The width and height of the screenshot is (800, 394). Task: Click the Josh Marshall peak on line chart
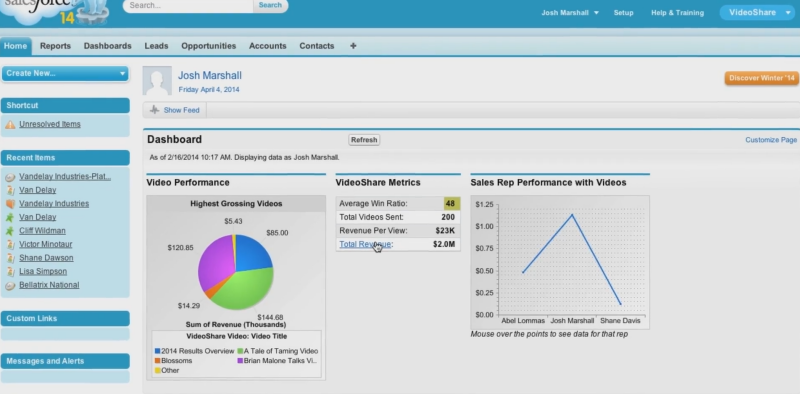[572, 215]
